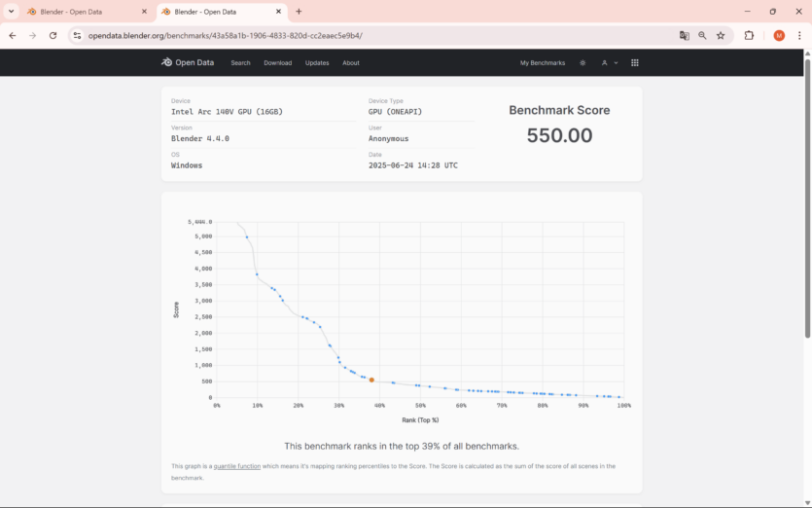
Task: Click the page vertical scrollbar thumb
Action: tap(807, 199)
